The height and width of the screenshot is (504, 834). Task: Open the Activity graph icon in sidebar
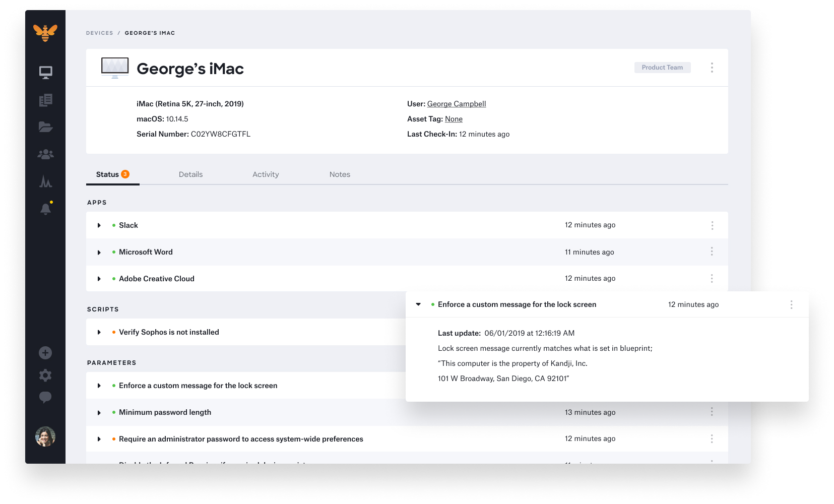pyautogui.click(x=45, y=181)
